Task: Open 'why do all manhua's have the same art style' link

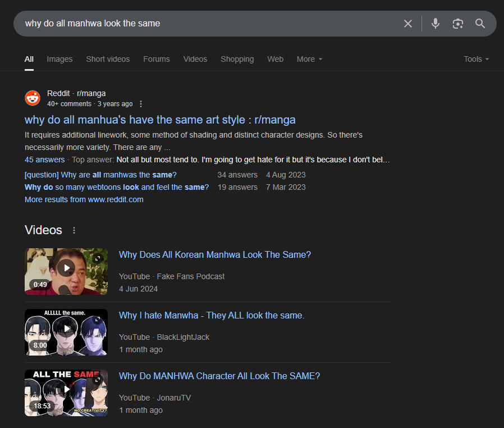Action: 160,120
